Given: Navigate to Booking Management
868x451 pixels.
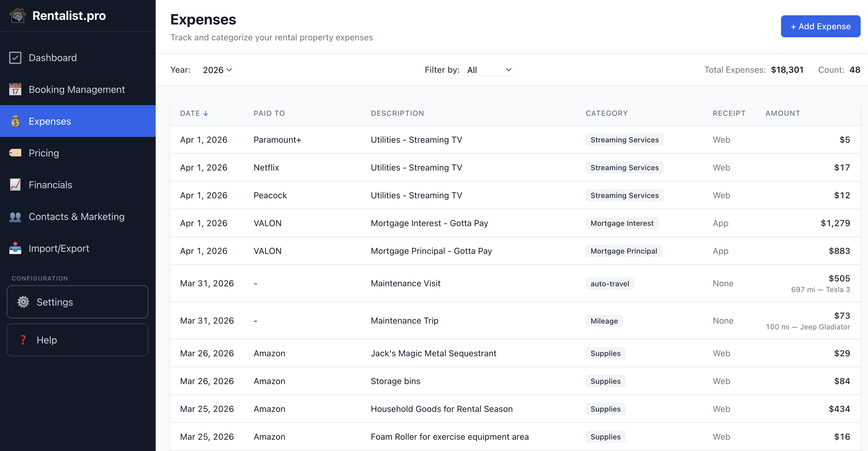Looking at the screenshot, I should point(77,90).
